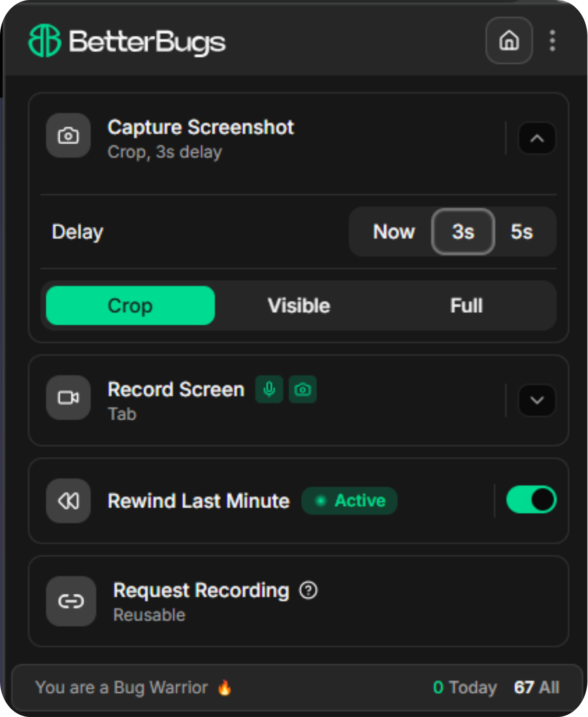Switch to Visible capture mode
Viewport: 588px width, 717px height.
(x=299, y=306)
